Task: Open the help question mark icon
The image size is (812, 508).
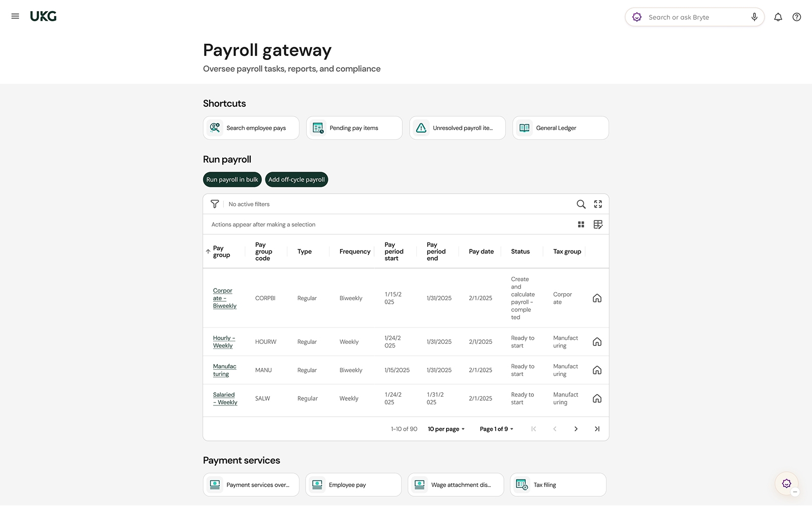Action: tap(797, 17)
